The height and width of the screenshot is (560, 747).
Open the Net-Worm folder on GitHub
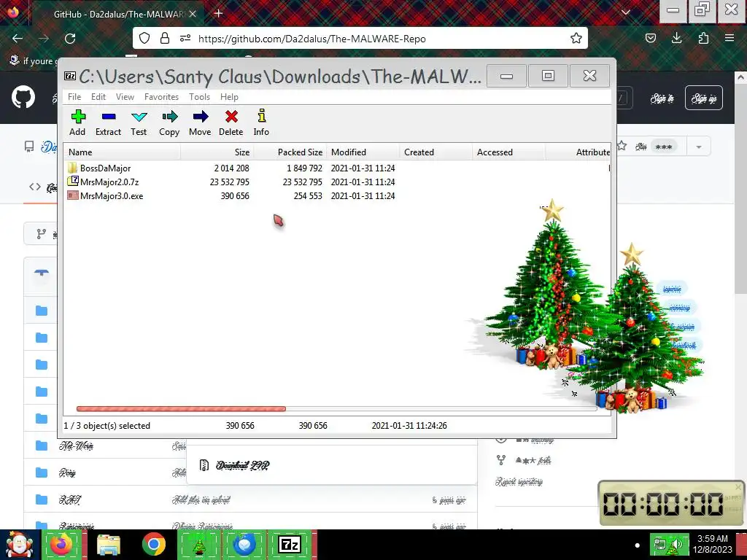[76, 446]
